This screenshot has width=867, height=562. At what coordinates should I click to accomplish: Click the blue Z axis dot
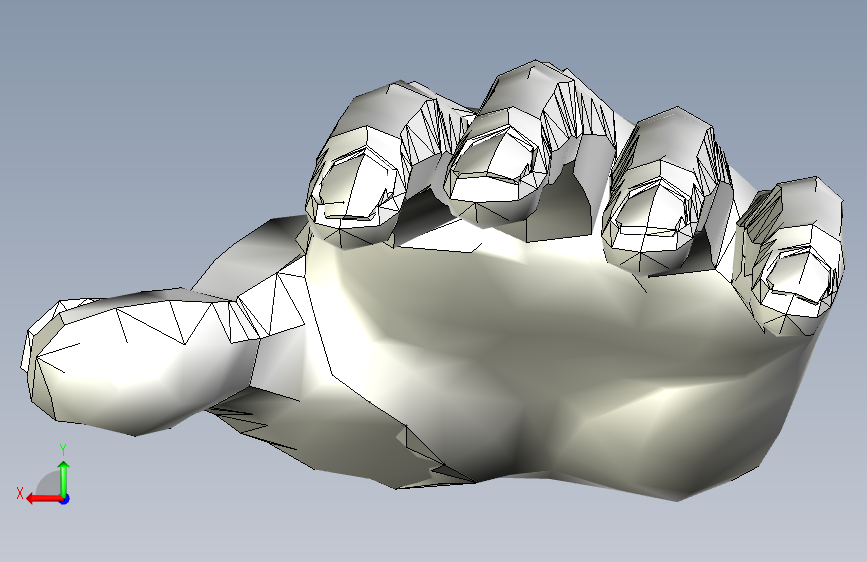(x=65, y=499)
